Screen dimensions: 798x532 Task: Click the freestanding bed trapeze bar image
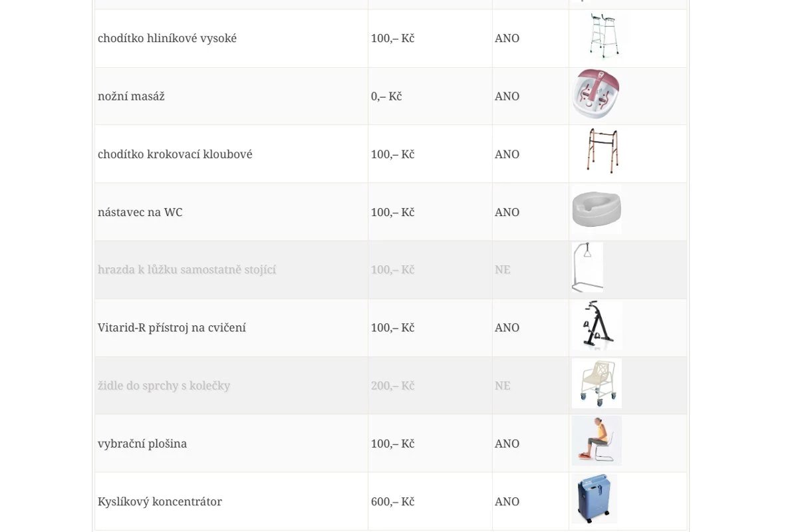click(587, 267)
